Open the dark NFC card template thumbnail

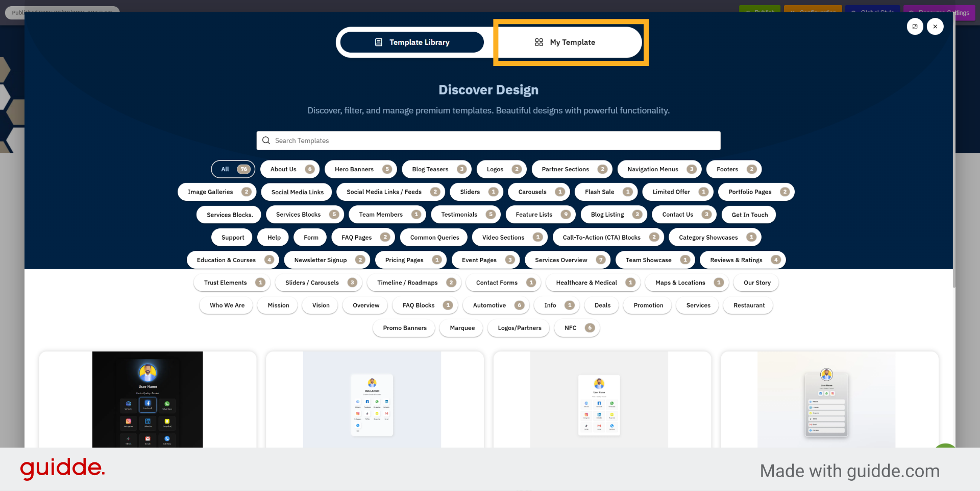click(148, 400)
